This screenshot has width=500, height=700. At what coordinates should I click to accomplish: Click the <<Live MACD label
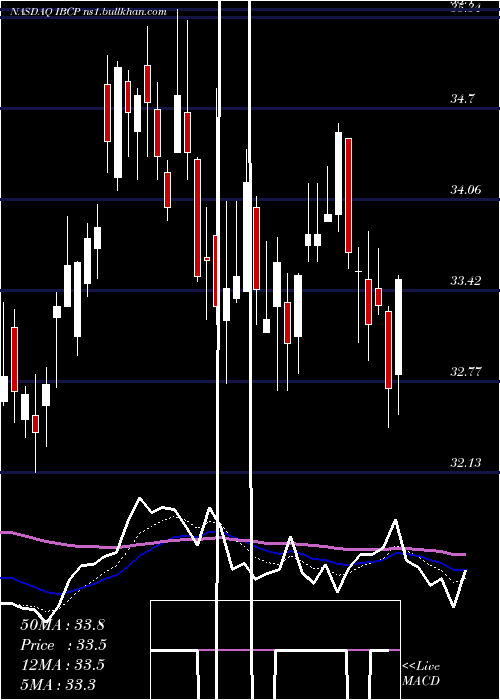click(x=421, y=673)
